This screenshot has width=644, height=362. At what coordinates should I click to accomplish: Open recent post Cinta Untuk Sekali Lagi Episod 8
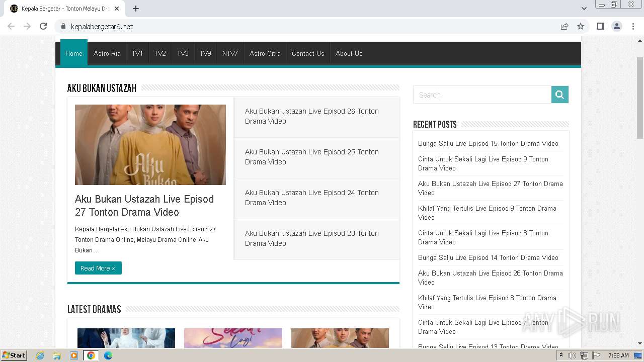[x=483, y=237]
